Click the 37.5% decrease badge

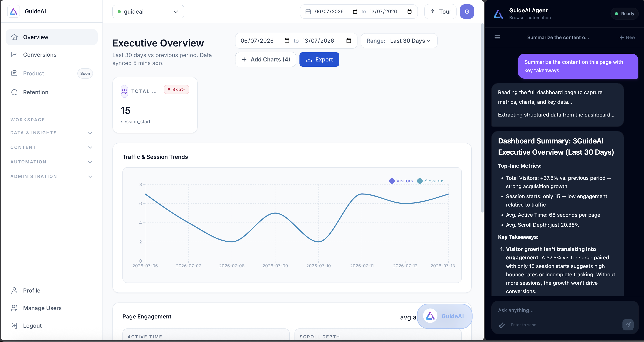pos(176,90)
